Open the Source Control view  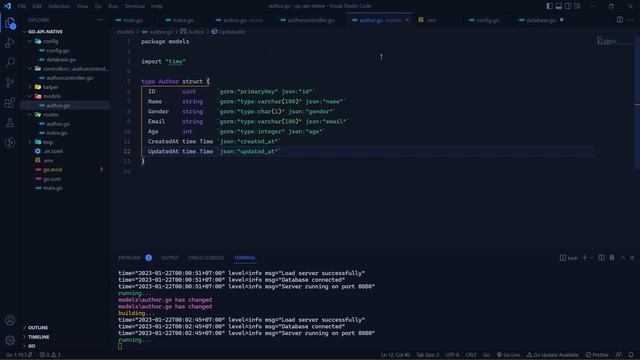pyautogui.click(x=10, y=82)
